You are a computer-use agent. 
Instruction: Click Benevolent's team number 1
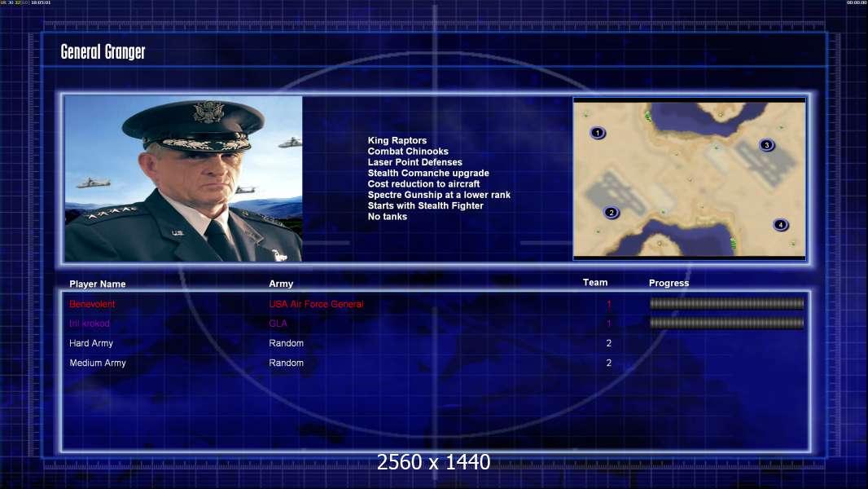(x=608, y=304)
